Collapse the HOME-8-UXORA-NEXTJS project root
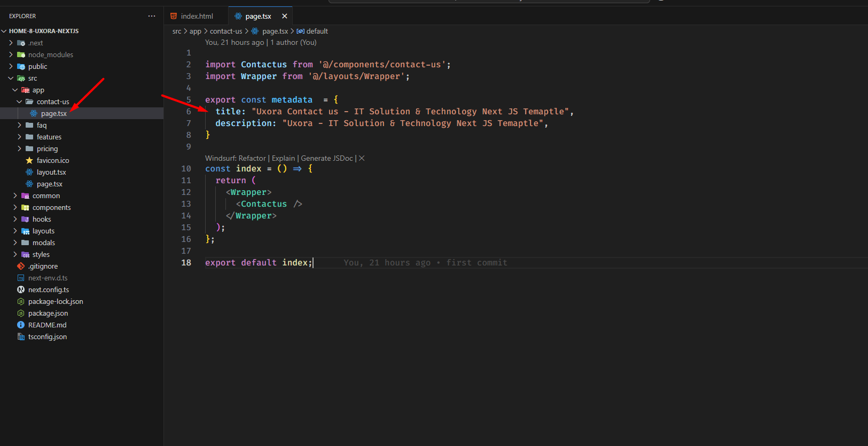Image resolution: width=868 pixels, height=446 pixels. coord(4,31)
